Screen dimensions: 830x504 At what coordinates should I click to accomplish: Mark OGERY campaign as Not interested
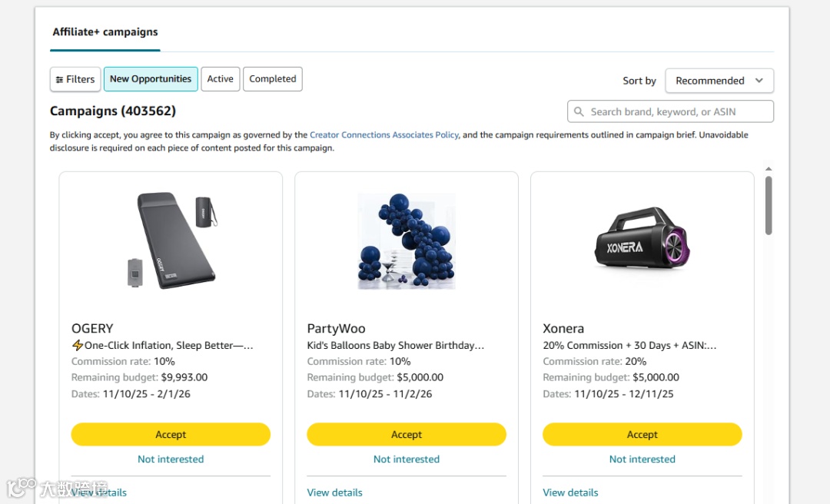(171, 459)
